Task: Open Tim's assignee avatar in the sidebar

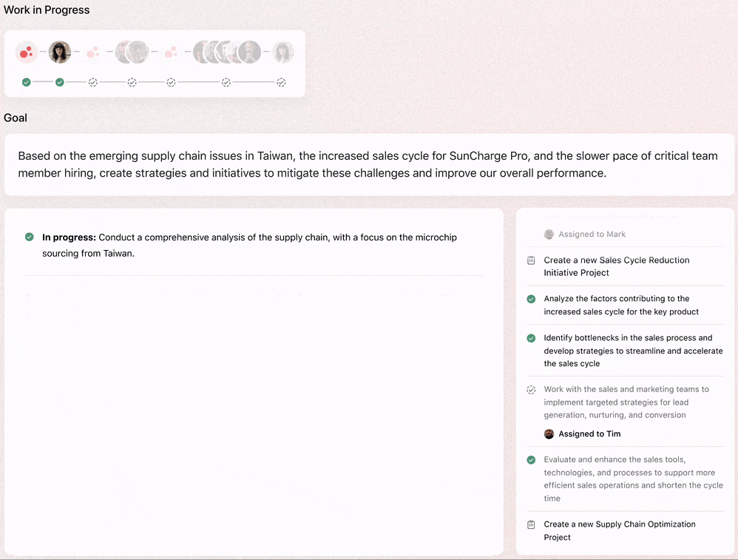Action: coord(549,434)
